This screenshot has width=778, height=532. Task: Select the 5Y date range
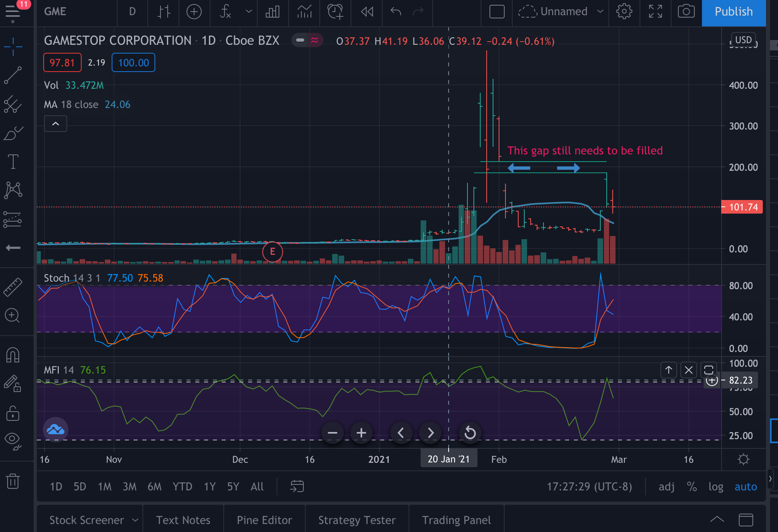point(233,487)
